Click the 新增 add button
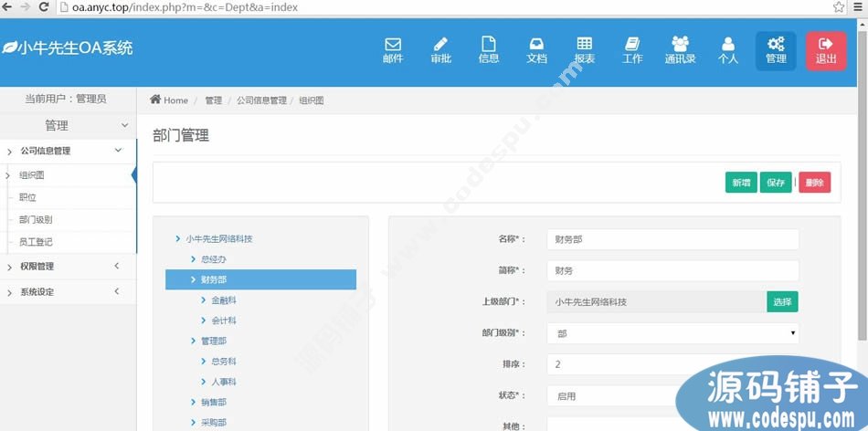This screenshot has width=868, height=431. tap(741, 183)
